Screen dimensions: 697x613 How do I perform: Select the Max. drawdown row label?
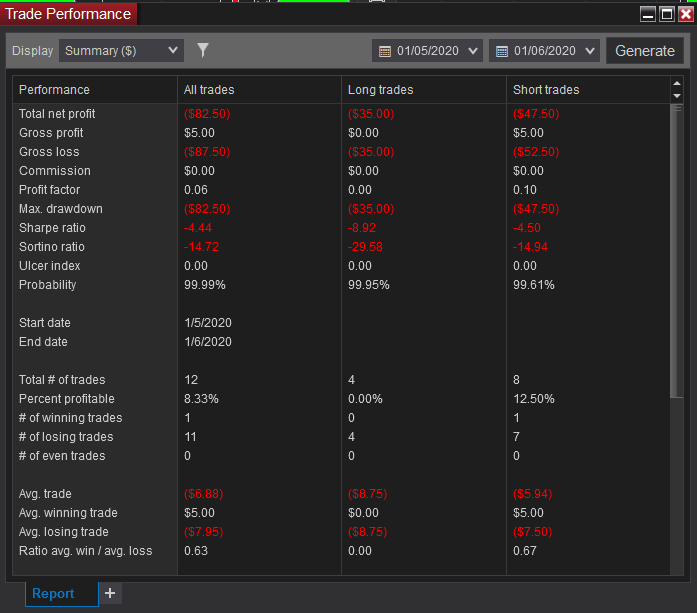click(x=61, y=209)
